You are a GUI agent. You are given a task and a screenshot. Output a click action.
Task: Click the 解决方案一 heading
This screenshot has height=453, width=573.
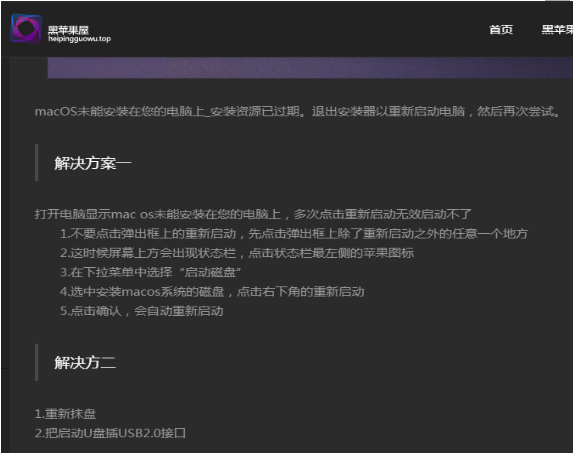[93, 163]
